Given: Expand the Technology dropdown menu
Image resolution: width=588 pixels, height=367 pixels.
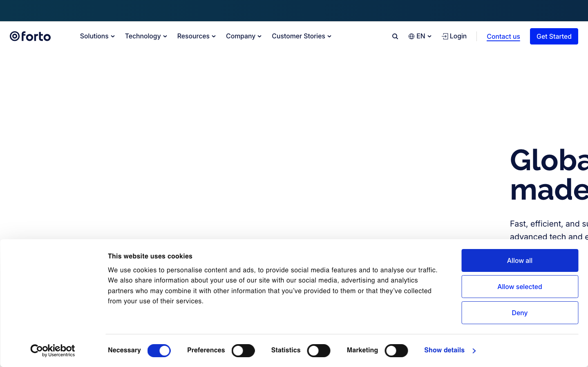Looking at the screenshot, I should [146, 36].
